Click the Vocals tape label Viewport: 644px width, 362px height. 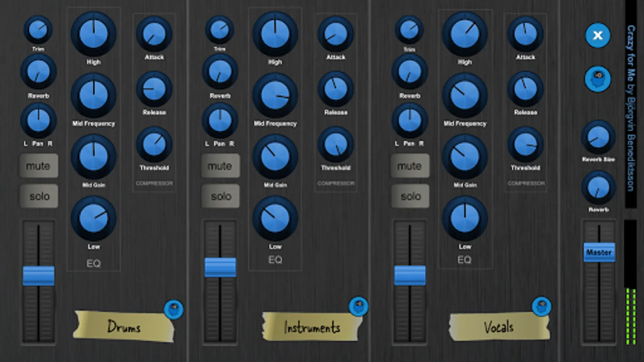(499, 327)
